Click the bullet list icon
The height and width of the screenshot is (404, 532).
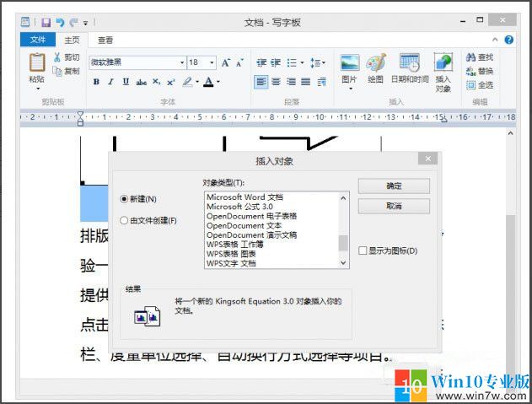coord(292,62)
